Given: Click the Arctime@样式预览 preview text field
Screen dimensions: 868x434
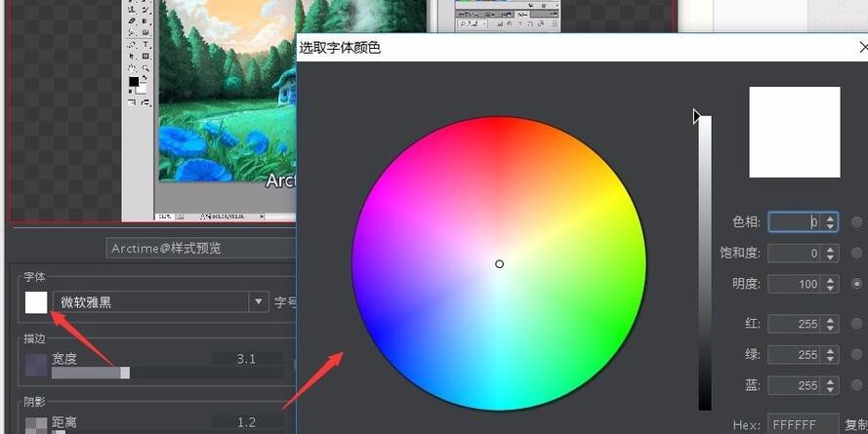Looking at the screenshot, I should (201, 249).
